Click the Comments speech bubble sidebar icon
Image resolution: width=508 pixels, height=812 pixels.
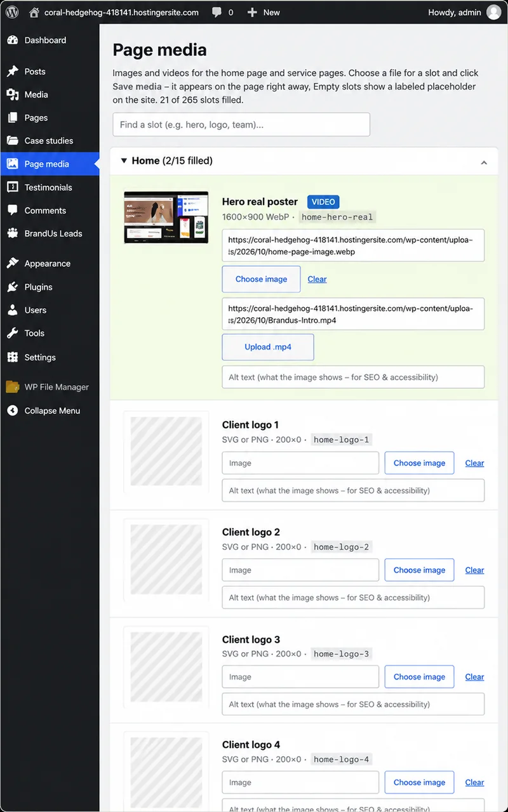coord(13,211)
